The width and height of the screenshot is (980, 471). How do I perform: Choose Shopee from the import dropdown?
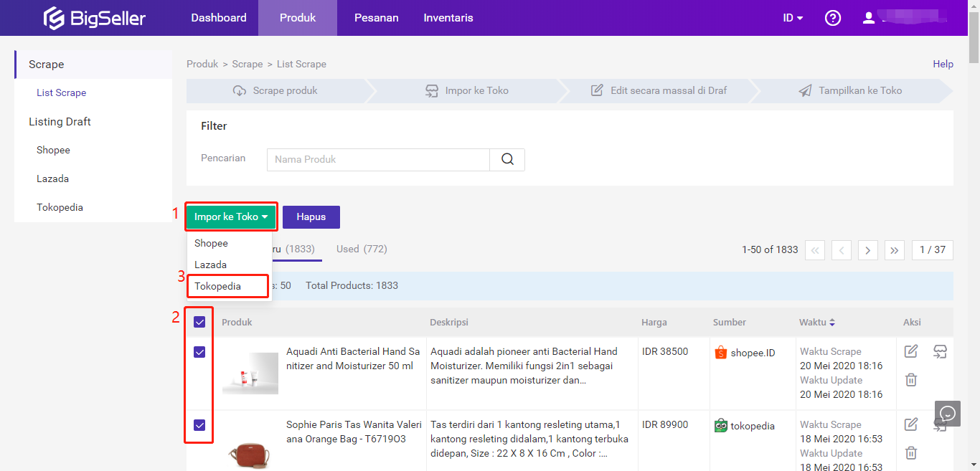211,243
